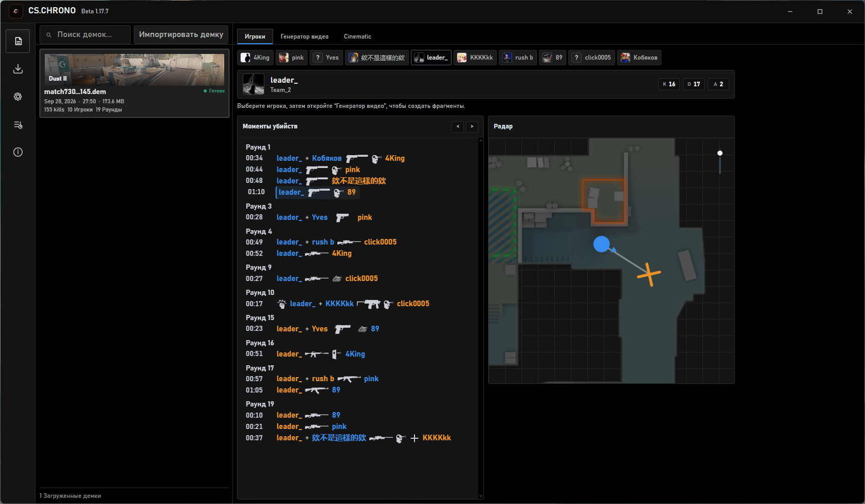Select player click0005 chip
This screenshot has width=865, height=504.
click(592, 58)
